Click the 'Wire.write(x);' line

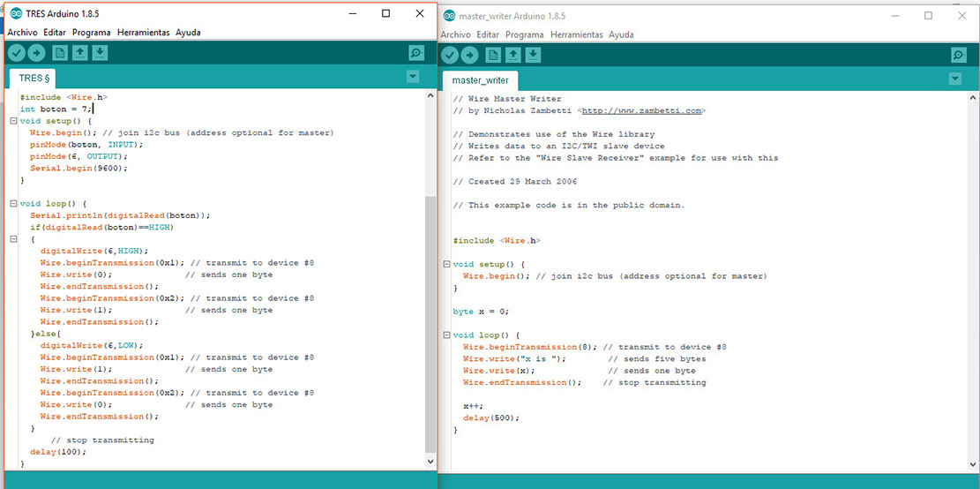pyautogui.click(x=498, y=371)
